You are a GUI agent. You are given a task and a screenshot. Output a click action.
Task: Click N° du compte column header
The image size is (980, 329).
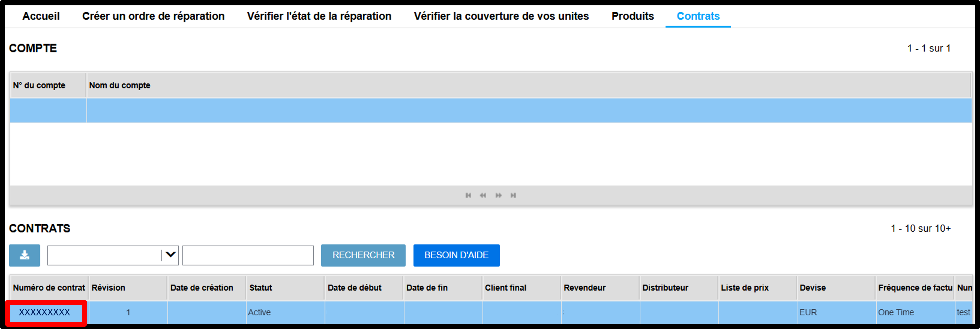pos(48,85)
